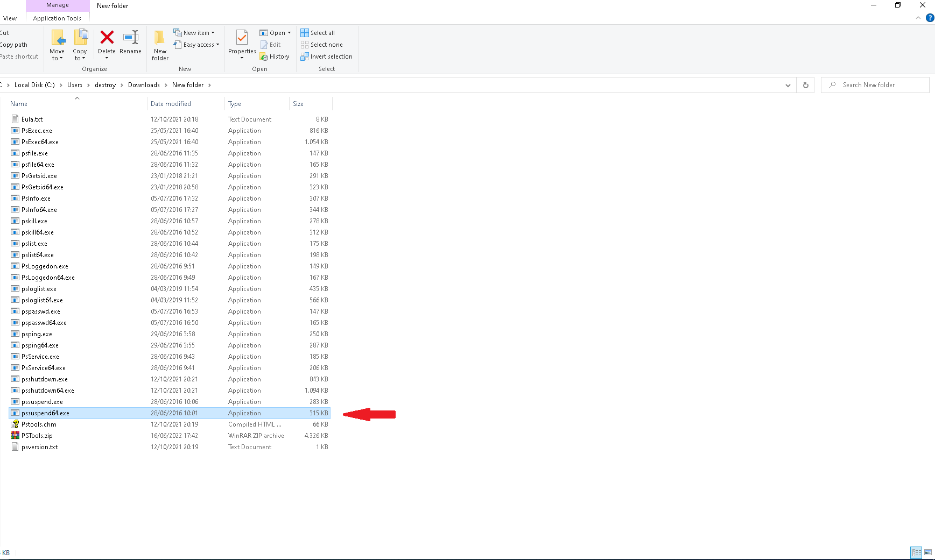Screen dimensions: 935x560
Task: Expand the chevron after Downloads in breadcrumb
Action: pyautogui.click(x=166, y=85)
